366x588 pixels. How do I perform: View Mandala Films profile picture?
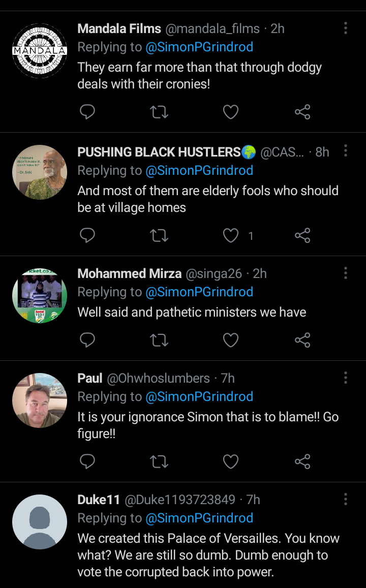(40, 51)
